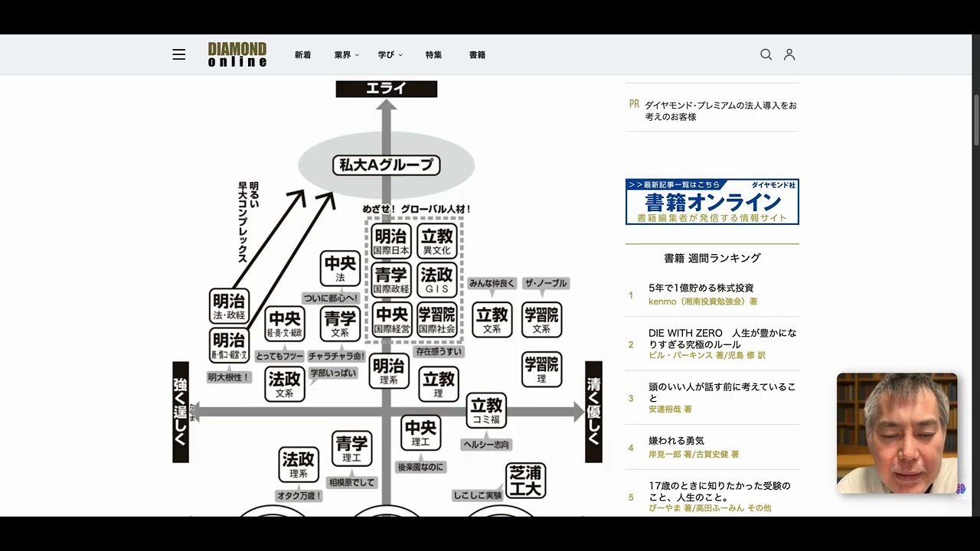Click the 立教 異文化 box in chart
Image resolution: width=980 pixels, height=551 pixels.
[438, 240]
